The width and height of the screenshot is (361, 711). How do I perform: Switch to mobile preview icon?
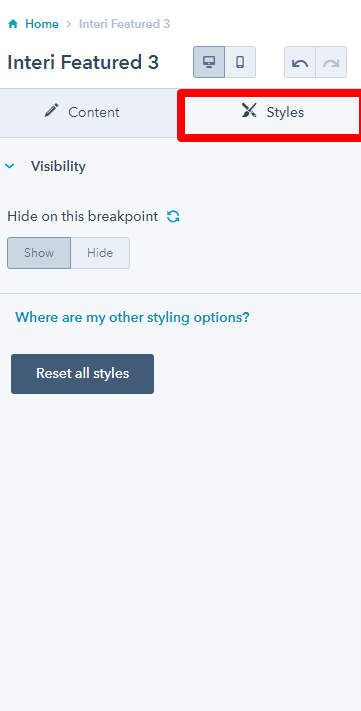point(240,62)
